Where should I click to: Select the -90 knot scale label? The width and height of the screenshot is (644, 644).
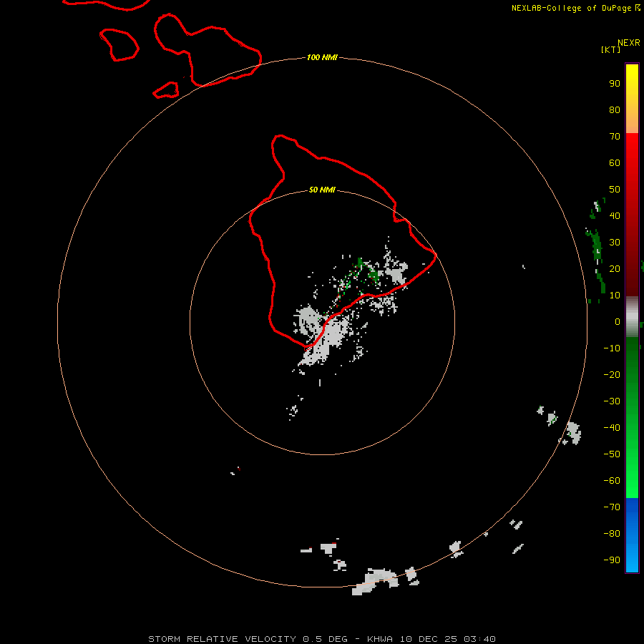612,560
